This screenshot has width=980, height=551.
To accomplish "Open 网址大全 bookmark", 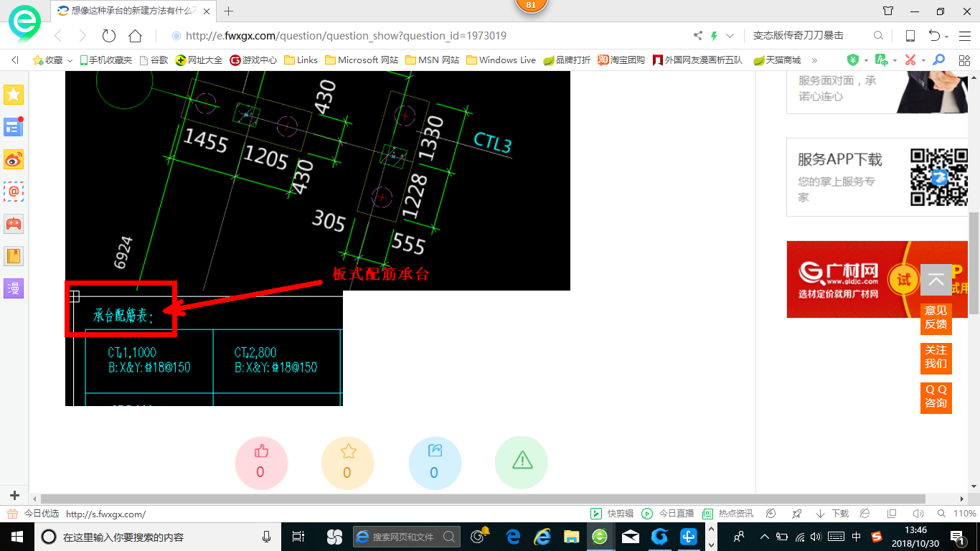I will pyautogui.click(x=199, y=60).
